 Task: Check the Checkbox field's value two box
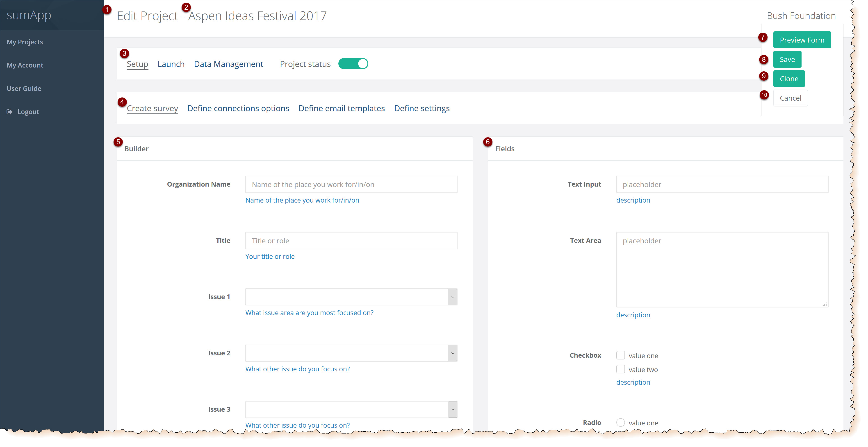[620, 369]
